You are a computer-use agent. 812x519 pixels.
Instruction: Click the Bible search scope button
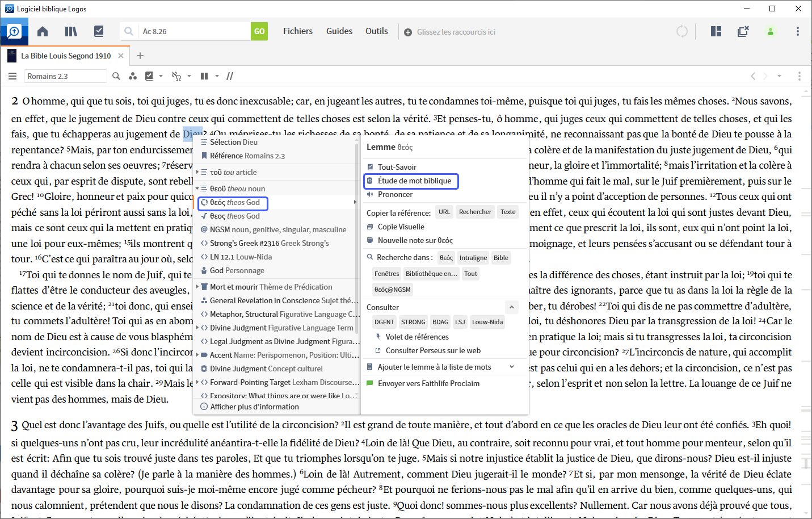coord(501,258)
